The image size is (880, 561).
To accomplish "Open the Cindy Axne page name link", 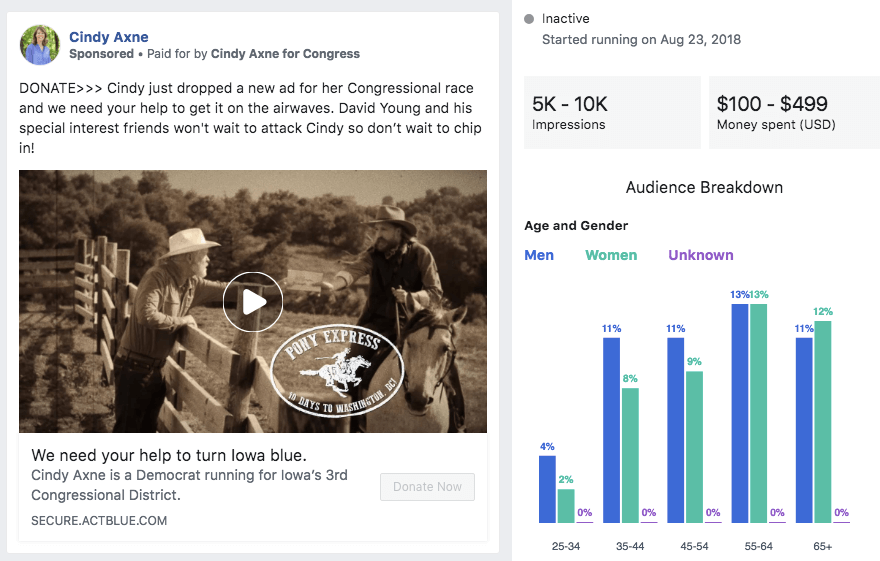I will click(108, 37).
